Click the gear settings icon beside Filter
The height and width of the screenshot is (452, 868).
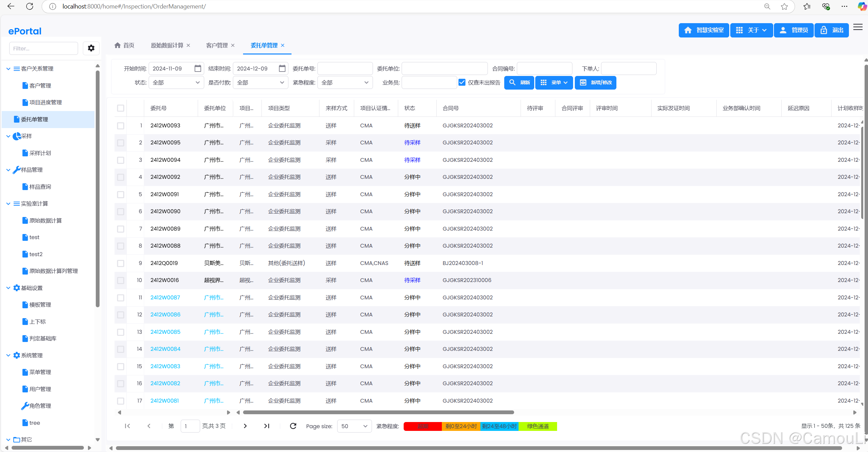(x=91, y=48)
